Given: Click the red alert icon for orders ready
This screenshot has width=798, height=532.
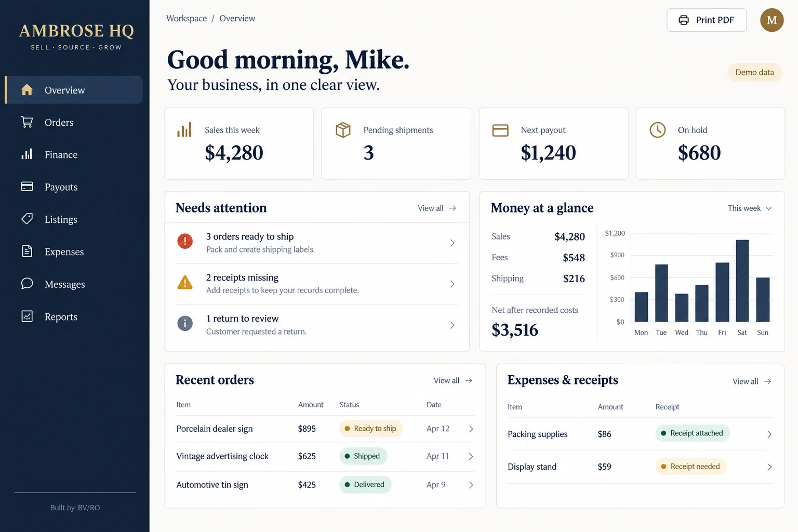Looking at the screenshot, I should (185, 241).
